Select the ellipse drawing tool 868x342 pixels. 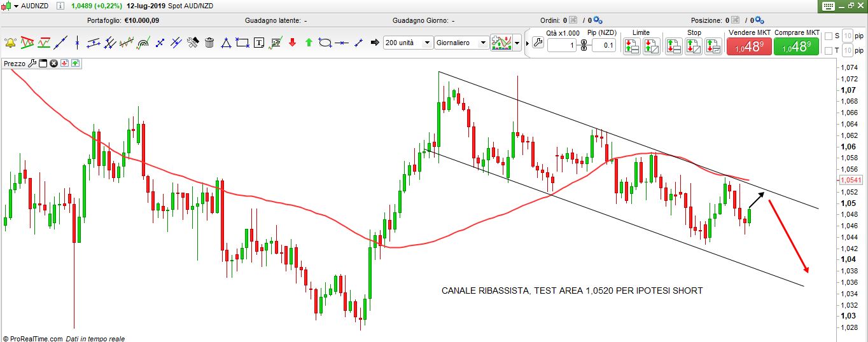click(325, 43)
